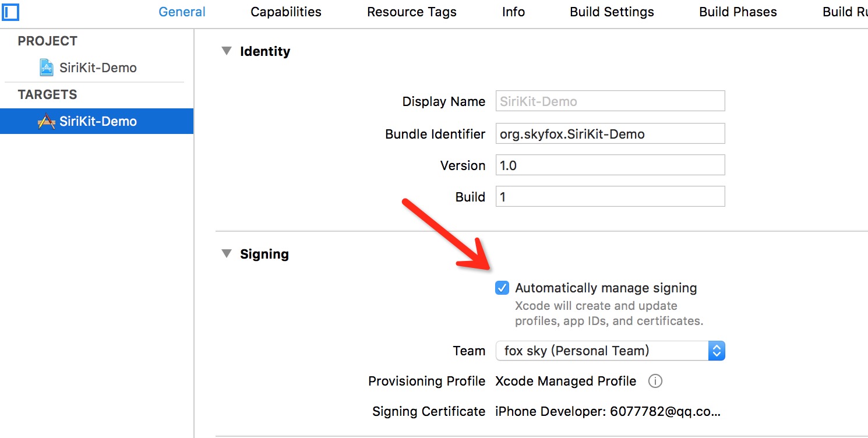Open the Resource Tags tab
The width and height of the screenshot is (868, 438).
tap(412, 12)
